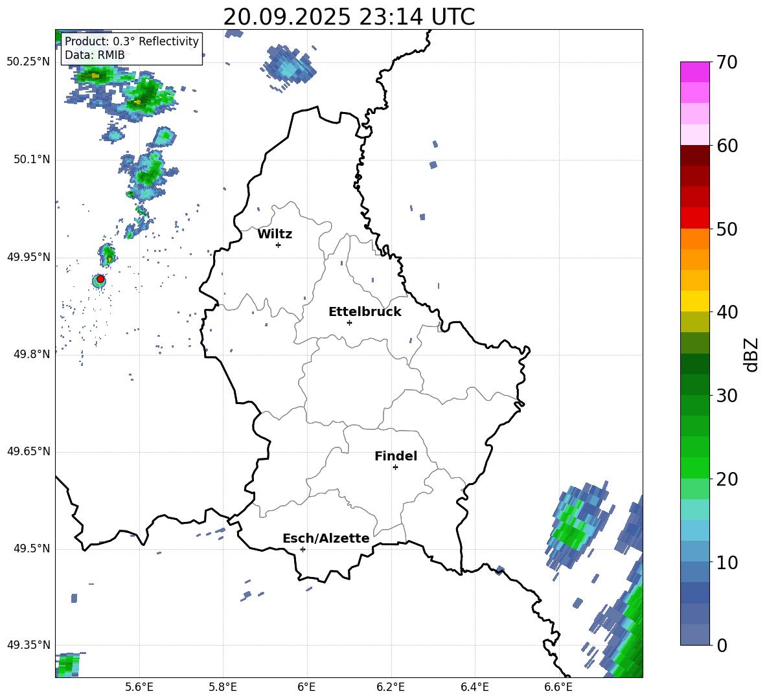The width and height of the screenshot is (767, 700).
Task: Click the cross marker below Esch/Alzette
Action: pyautogui.click(x=303, y=549)
